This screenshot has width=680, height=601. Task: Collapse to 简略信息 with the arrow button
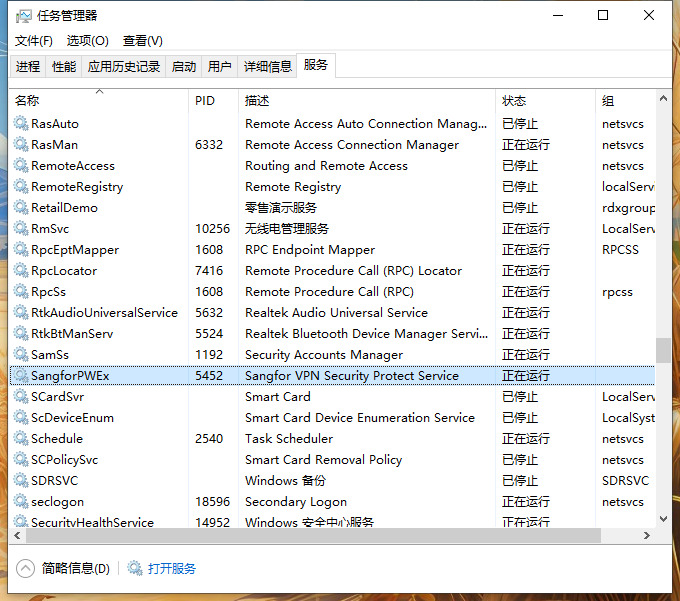(25, 568)
